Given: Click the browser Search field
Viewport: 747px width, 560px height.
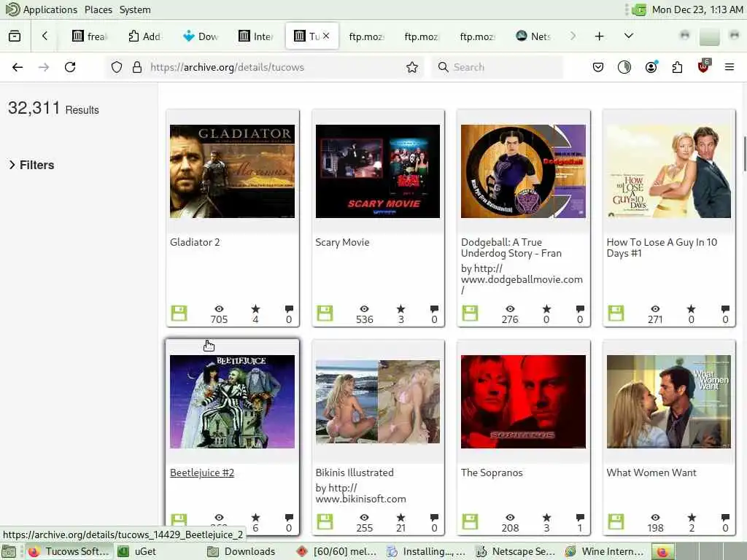Looking at the screenshot, I should point(498,67).
